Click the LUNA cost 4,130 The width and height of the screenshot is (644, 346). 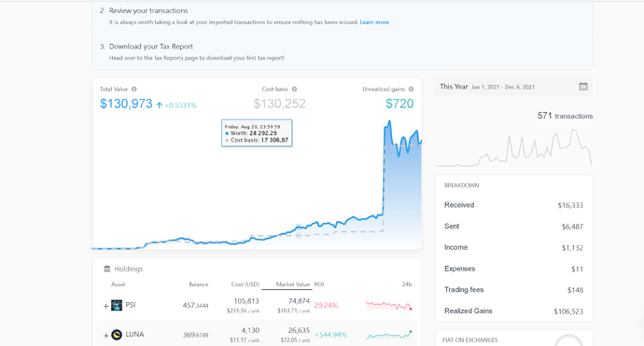(x=250, y=330)
